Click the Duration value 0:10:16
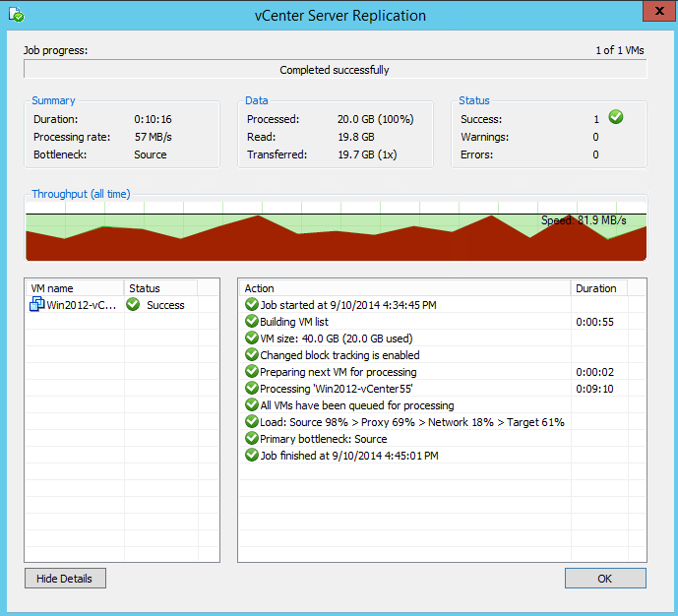 click(153, 119)
